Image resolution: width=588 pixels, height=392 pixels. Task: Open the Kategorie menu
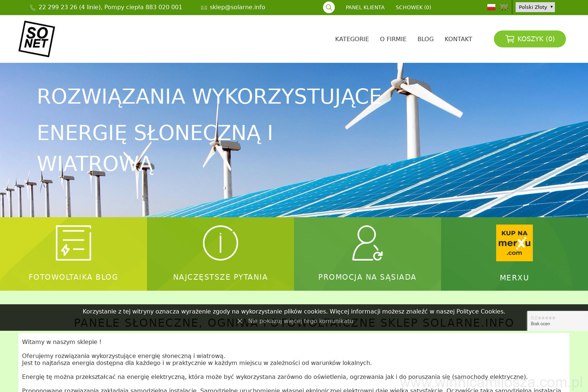(x=352, y=39)
